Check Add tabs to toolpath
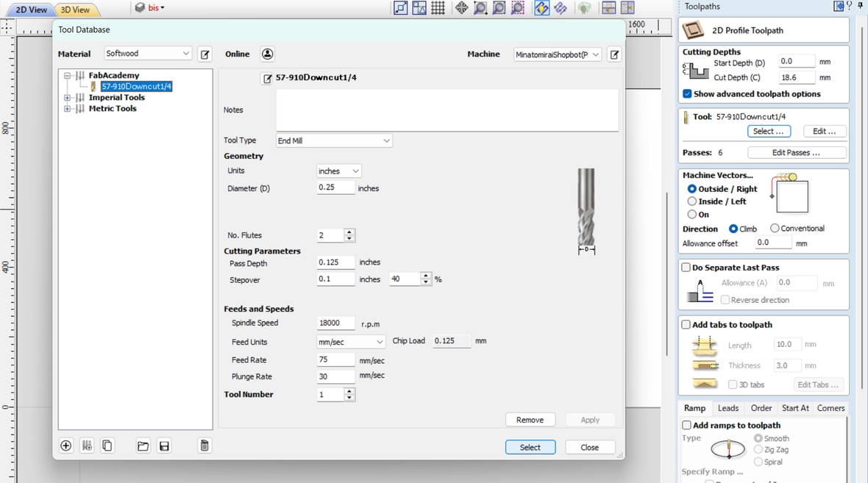The image size is (868, 483). tap(685, 324)
